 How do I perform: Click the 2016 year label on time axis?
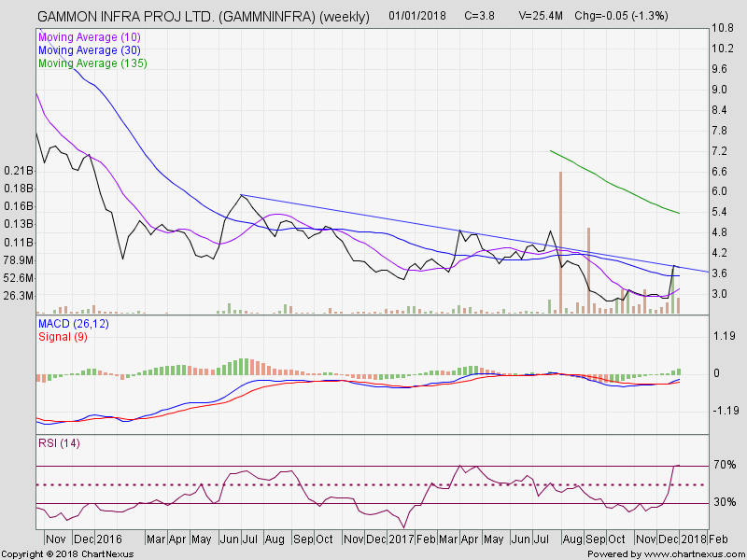point(109,539)
